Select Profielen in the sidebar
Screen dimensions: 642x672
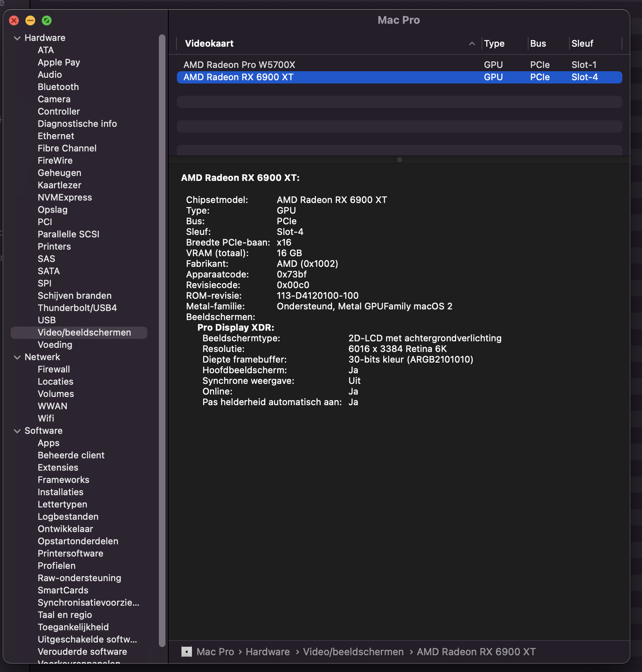point(57,566)
